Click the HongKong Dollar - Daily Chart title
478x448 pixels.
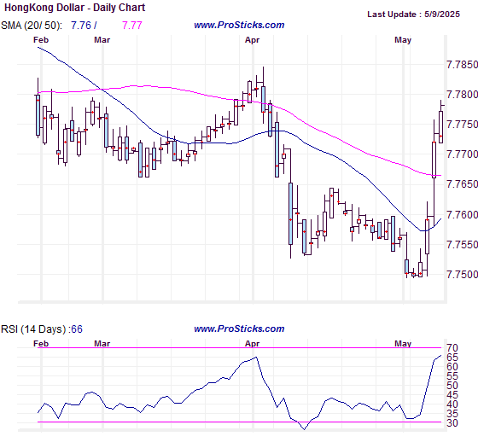tap(75, 8)
